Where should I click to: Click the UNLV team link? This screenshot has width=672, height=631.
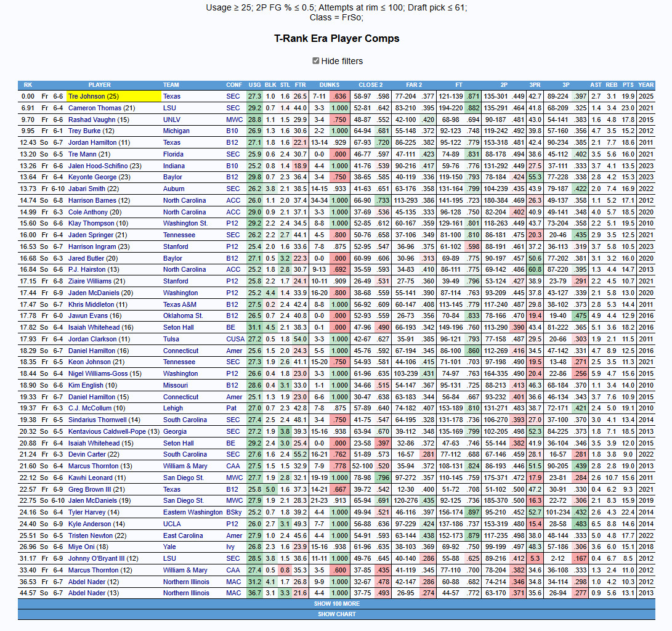point(172,120)
